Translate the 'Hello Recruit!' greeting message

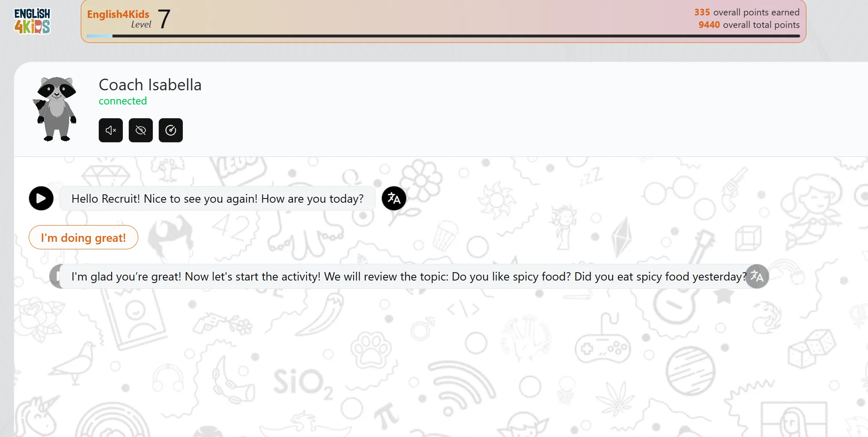pos(394,198)
